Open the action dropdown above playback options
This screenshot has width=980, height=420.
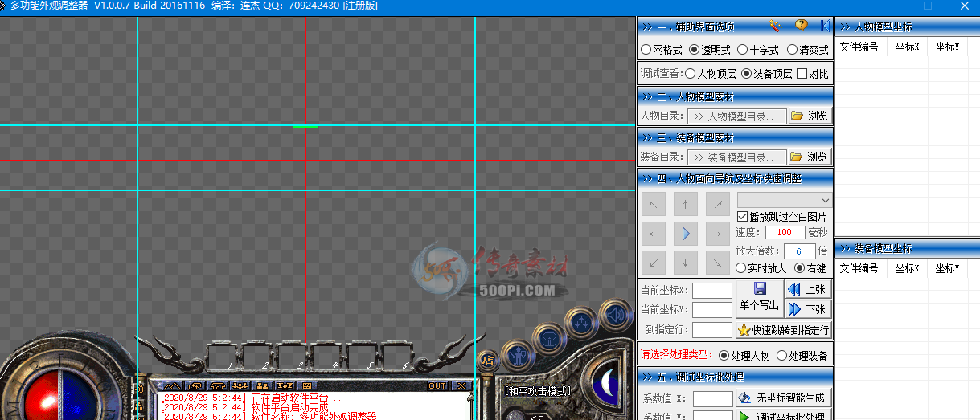click(785, 199)
